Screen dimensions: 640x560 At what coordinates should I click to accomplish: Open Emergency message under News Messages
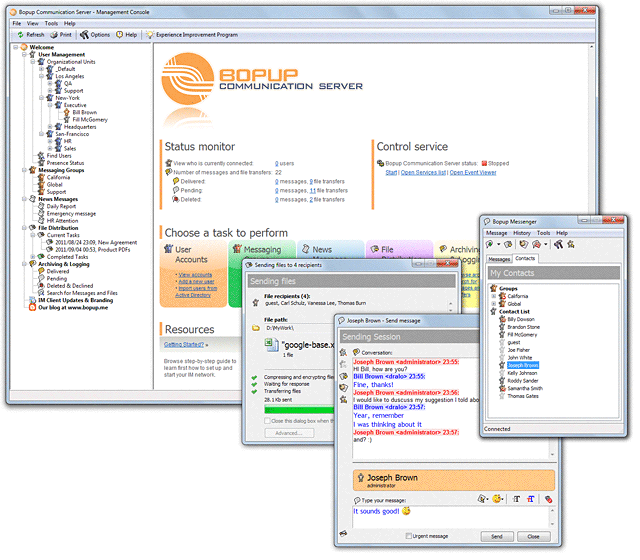coord(71,214)
